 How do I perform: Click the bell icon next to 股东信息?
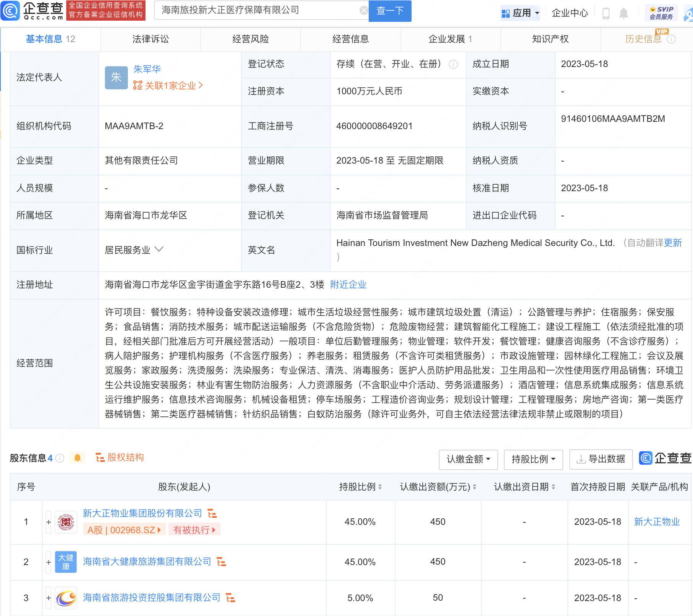[77, 457]
